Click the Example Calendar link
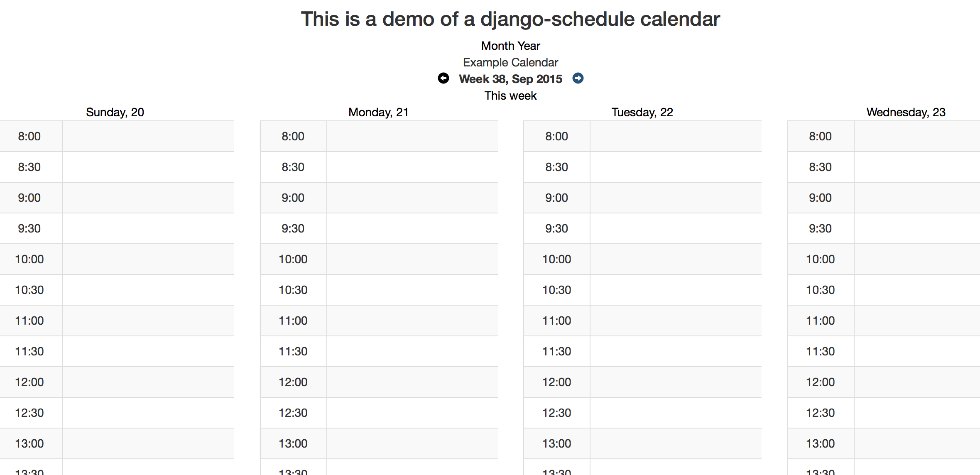This screenshot has height=475, width=980. (510, 62)
